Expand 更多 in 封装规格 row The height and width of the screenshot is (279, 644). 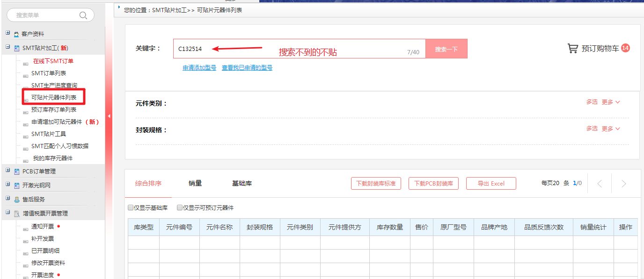tap(610, 129)
